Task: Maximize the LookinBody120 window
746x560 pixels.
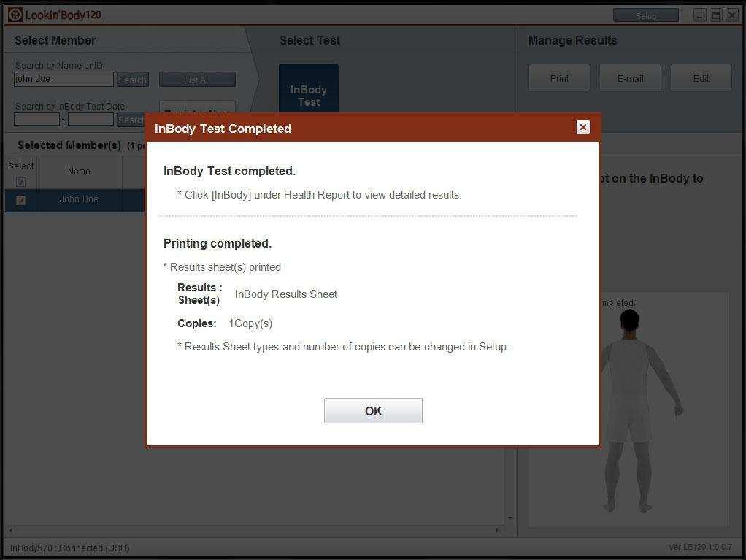Action: [x=715, y=16]
